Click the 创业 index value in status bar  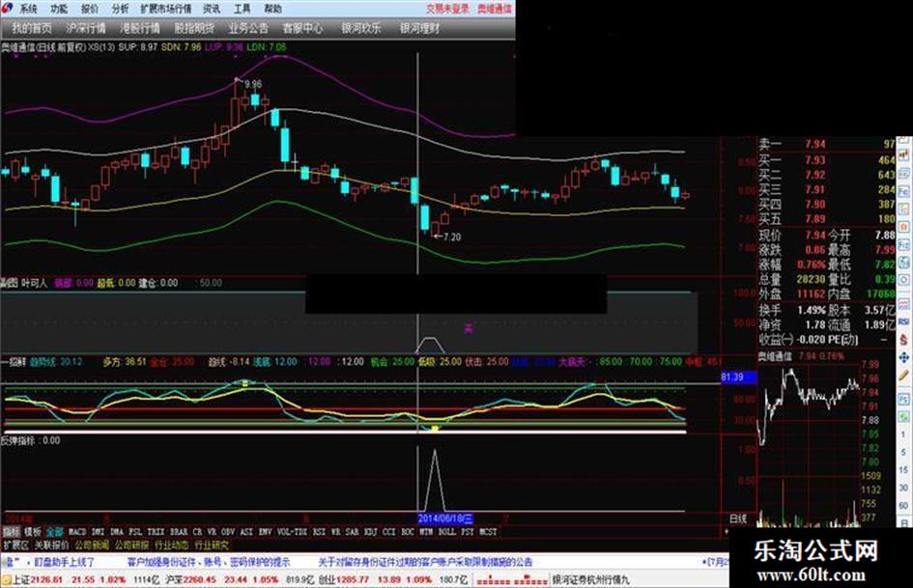tap(352, 580)
